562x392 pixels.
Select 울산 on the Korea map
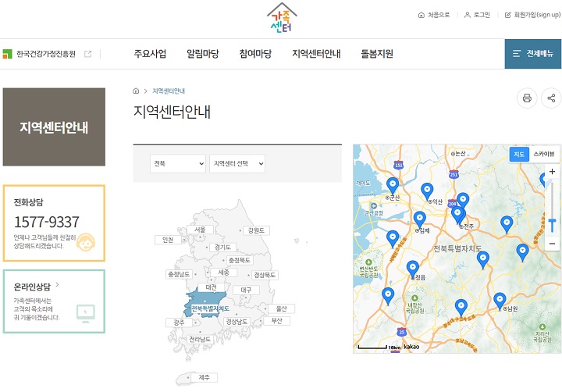click(x=281, y=308)
